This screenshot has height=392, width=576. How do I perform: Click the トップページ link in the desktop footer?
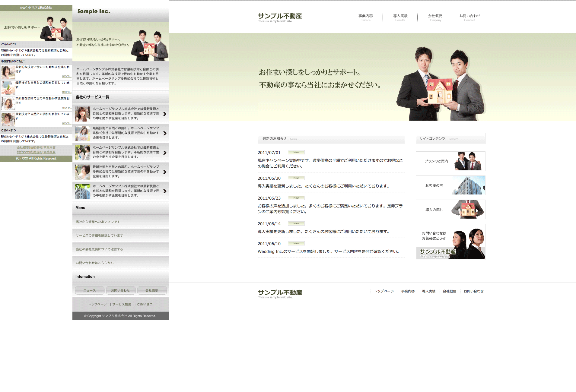pyautogui.click(x=384, y=291)
